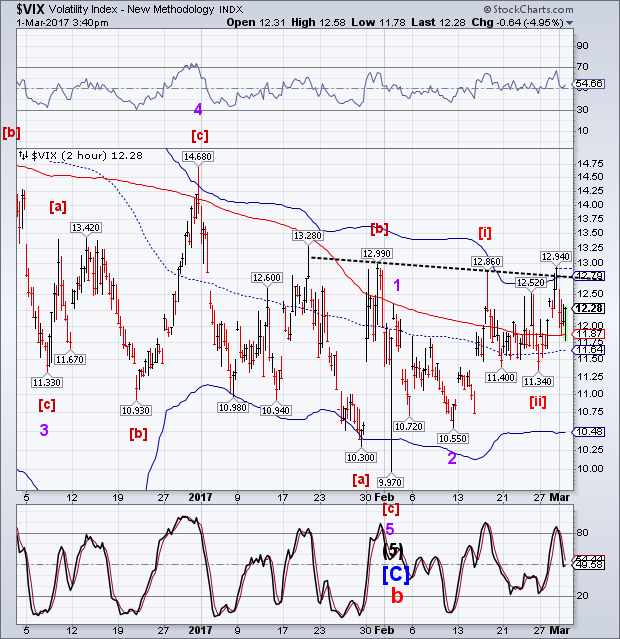Click the 10.720 low price label

click(409, 426)
